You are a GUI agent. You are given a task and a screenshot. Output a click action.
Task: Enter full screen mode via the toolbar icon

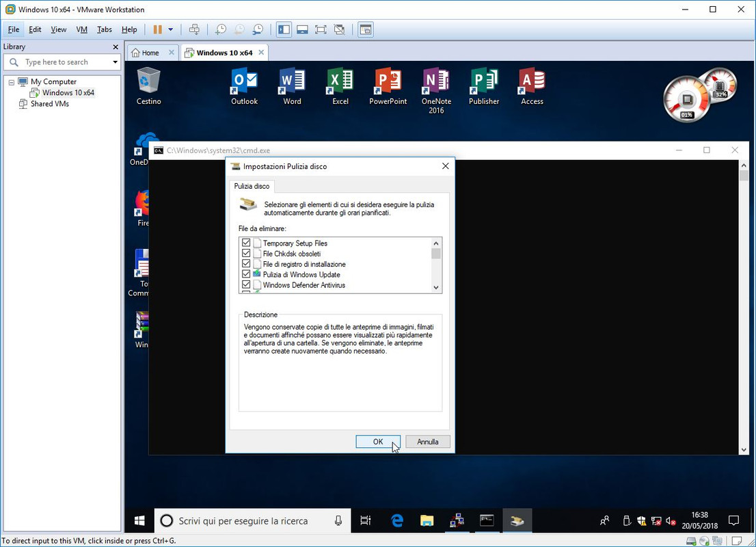pyautogui.click(x=321, y=29)
